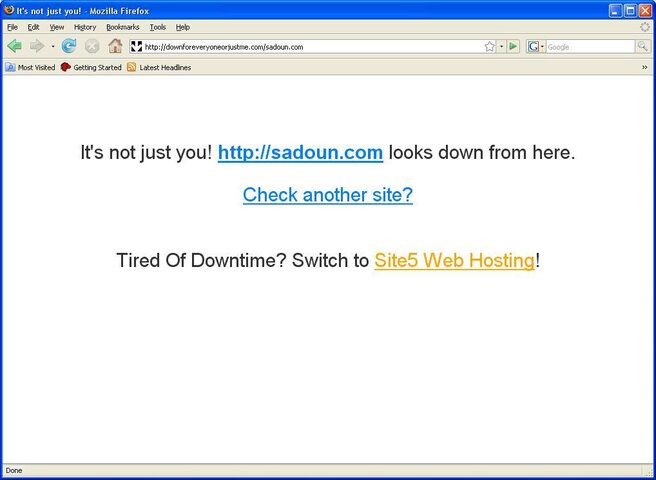The image size is (656, 480).
Task: Open the address bar history dropdown
Action: [502, 46]
